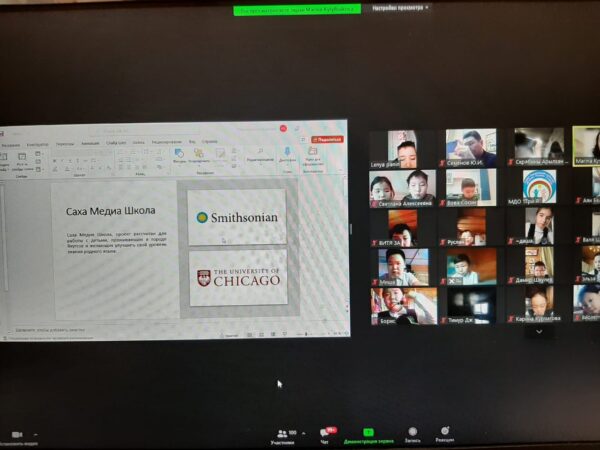
Task: Toggle bold formatting in PowerPoint ribbon
Action: (x=55, y=161)
